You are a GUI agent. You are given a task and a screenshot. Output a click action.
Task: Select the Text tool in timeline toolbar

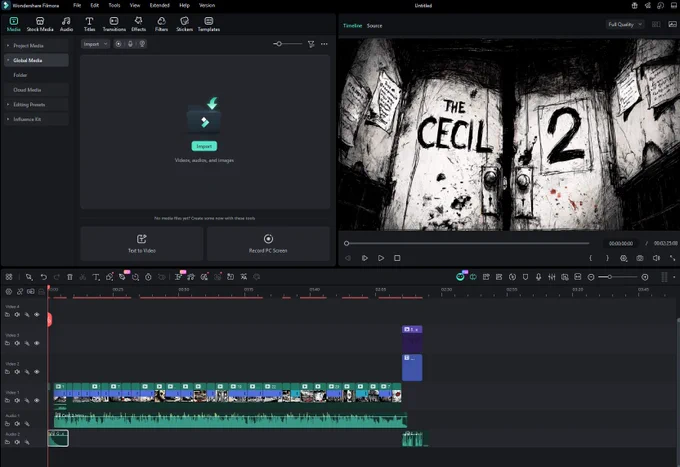[96, 277]
